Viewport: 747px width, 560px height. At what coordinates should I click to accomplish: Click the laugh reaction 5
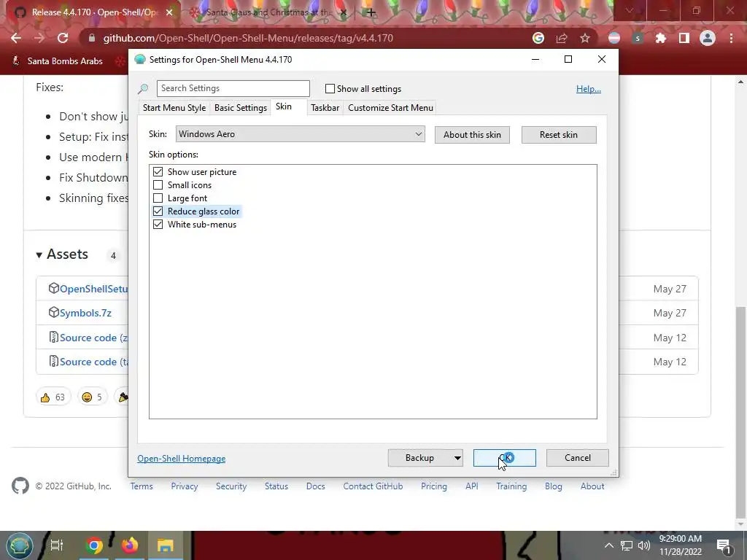click(92, 397)
